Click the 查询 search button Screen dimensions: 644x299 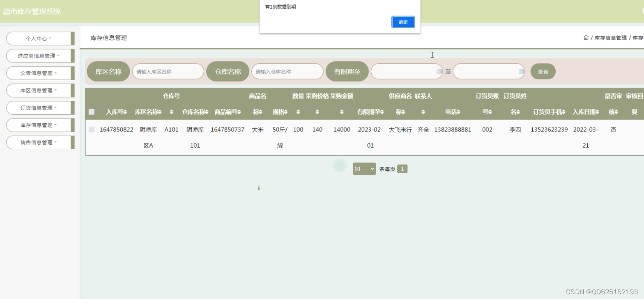543,72
